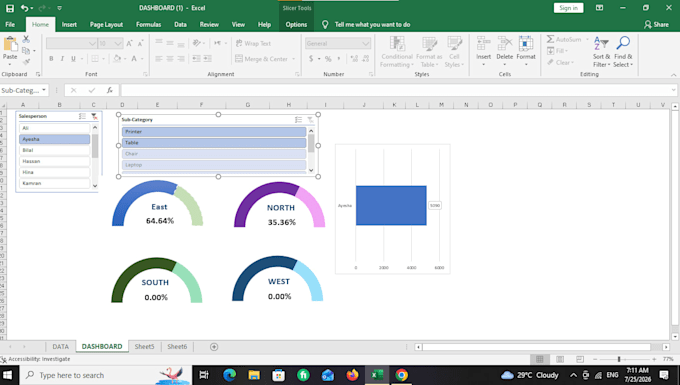The height and width of the screenshot is (385, 680).
Task: Click the horizontal sheet scrollbar
Action: 537,347
